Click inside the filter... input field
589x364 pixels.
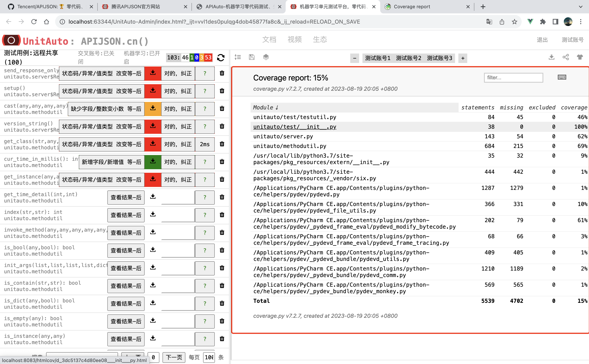point(513,78)
